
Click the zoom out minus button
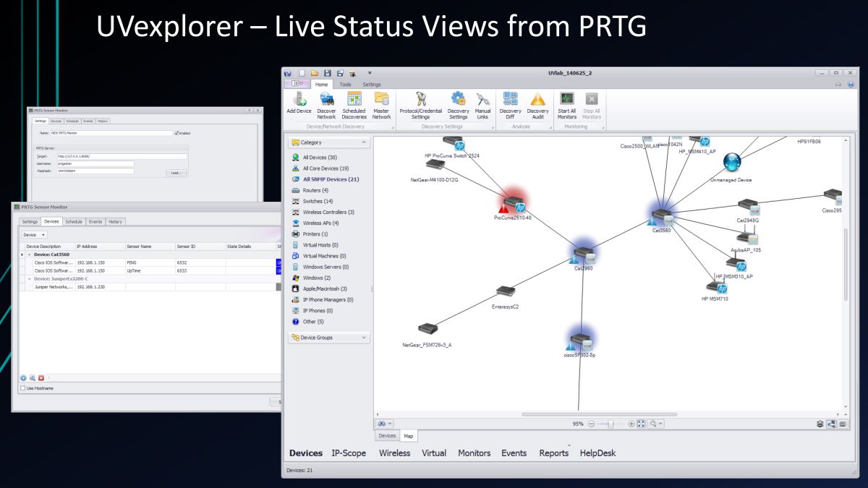pos(592,422)
